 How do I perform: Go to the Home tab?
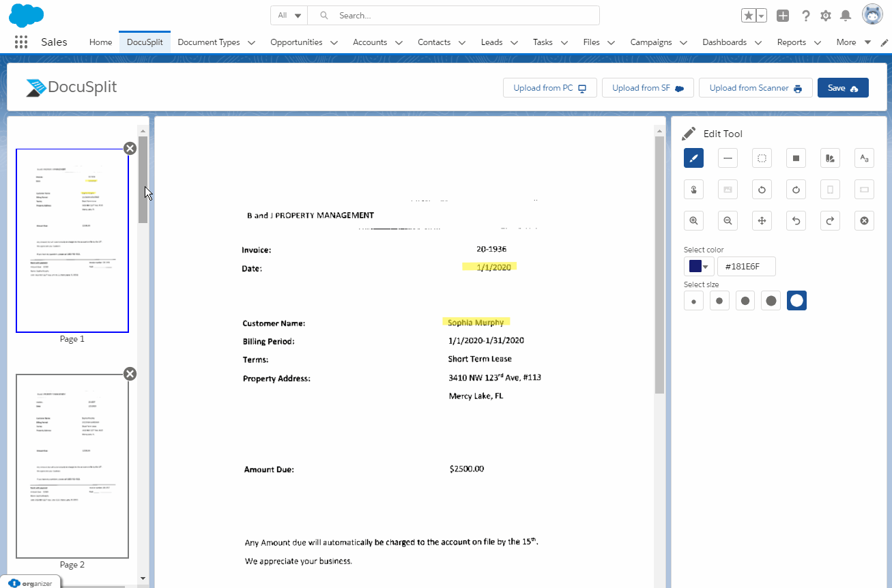point(100,42)
